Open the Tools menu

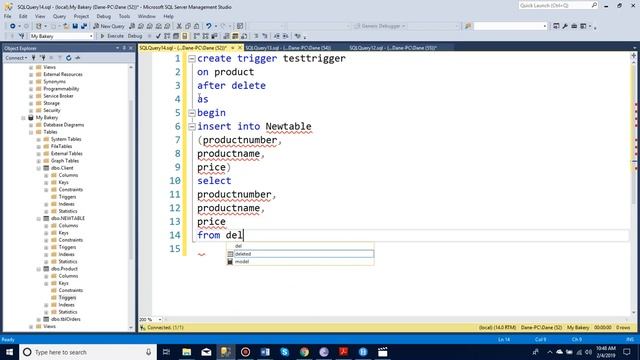124,16
